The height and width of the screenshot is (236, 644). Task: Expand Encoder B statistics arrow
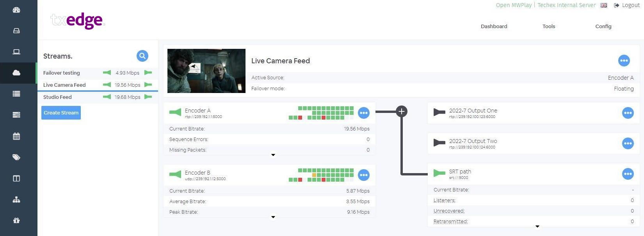click(x=273, y=217)
